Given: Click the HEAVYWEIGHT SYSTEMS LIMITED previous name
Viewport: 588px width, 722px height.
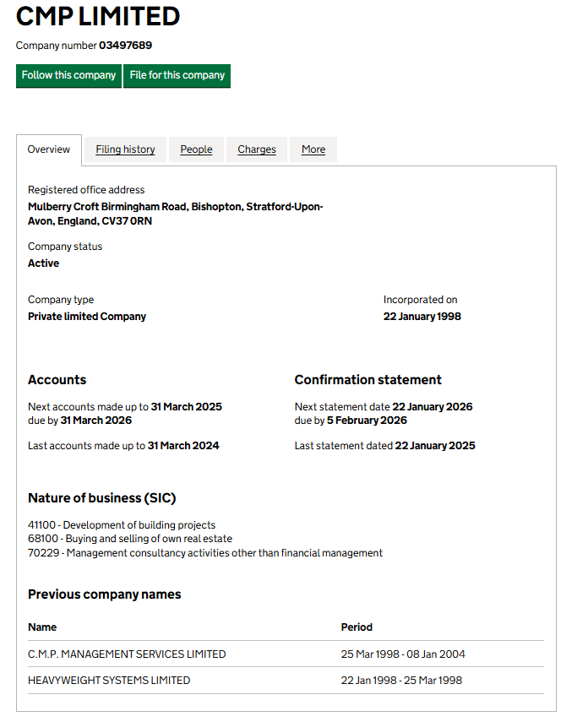Looking at the screenshot, I should coord(109,681).
